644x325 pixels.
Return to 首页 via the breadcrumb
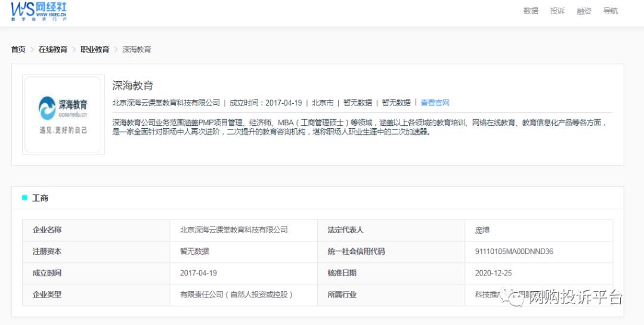[18, 49]
